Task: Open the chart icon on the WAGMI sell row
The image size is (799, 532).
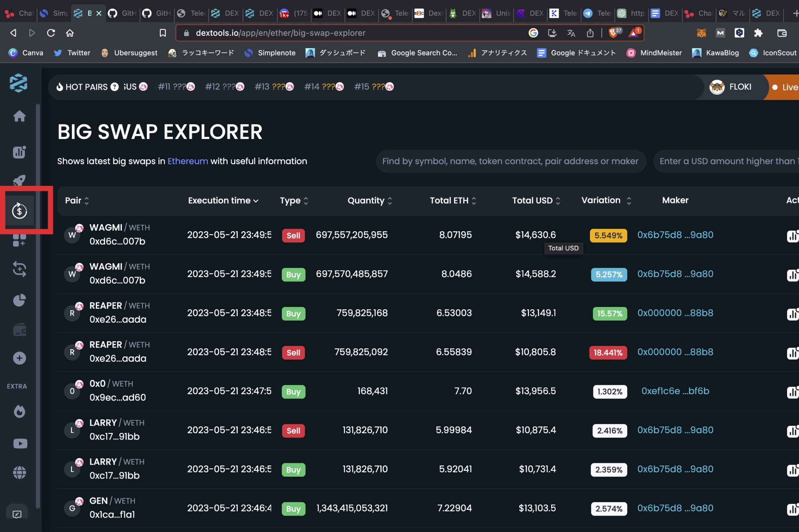Action: [793, 236]
